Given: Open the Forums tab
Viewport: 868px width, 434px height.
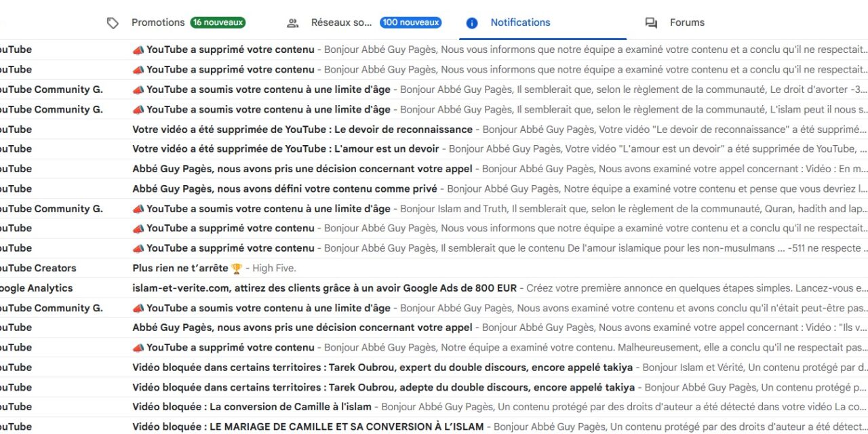Looking at the screenshot, I should 687,22.
